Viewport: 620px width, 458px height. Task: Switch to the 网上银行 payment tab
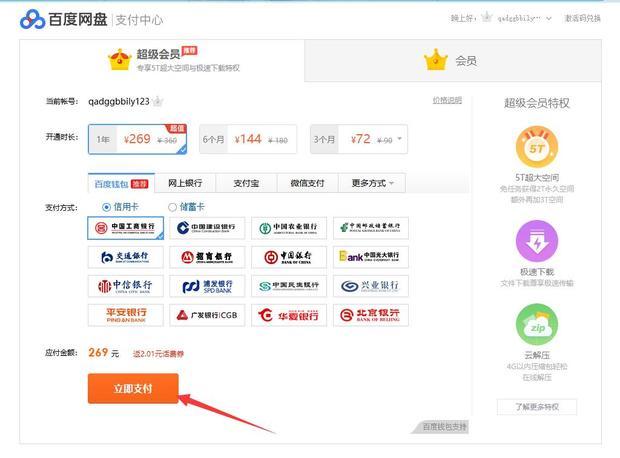point(185,183)
